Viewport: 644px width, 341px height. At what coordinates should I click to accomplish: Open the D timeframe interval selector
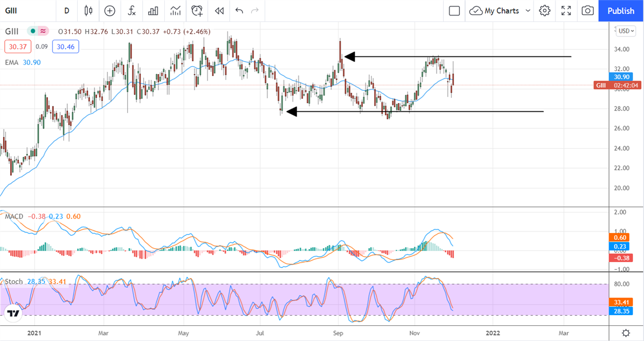[67, 11]
